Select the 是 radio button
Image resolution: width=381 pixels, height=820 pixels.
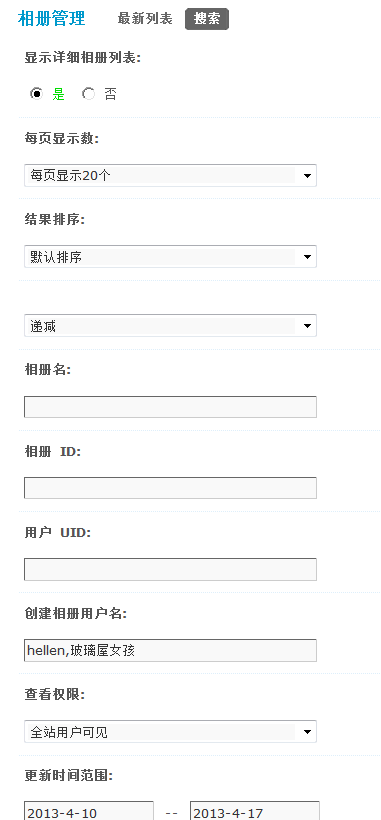(36, 94)
